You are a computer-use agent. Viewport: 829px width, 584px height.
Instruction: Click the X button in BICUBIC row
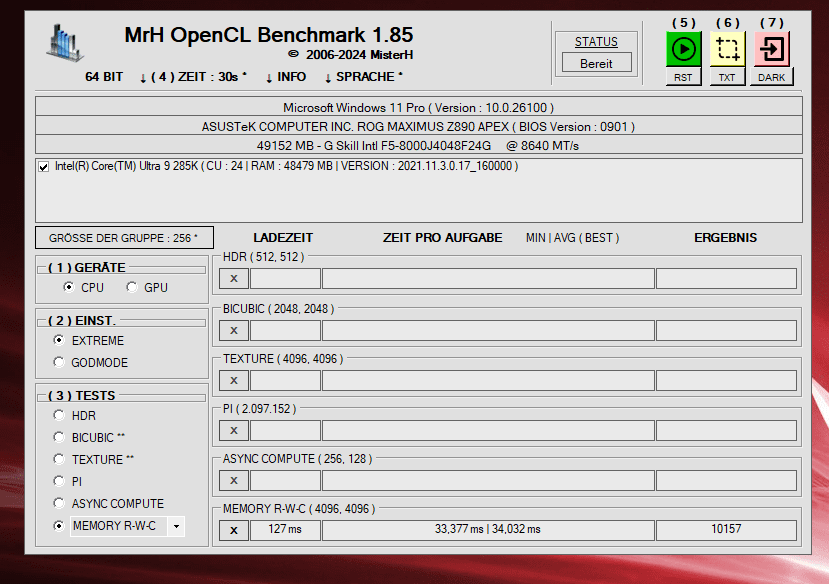pyautogui.click(x=234, y=330)
